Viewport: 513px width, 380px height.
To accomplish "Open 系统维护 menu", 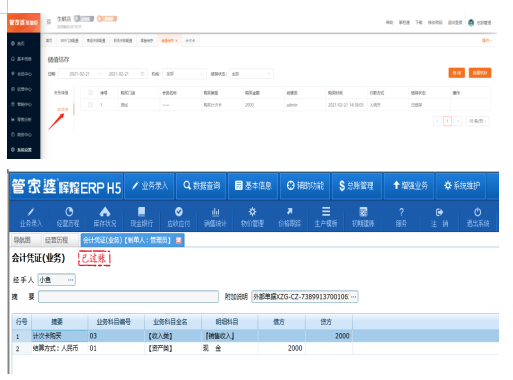I will tap(461, 186).
